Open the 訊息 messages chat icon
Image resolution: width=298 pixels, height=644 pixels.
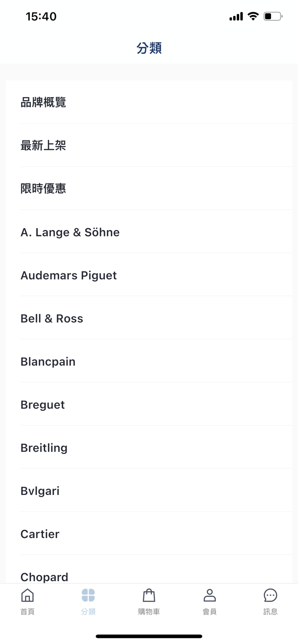[x=270, y=595]
